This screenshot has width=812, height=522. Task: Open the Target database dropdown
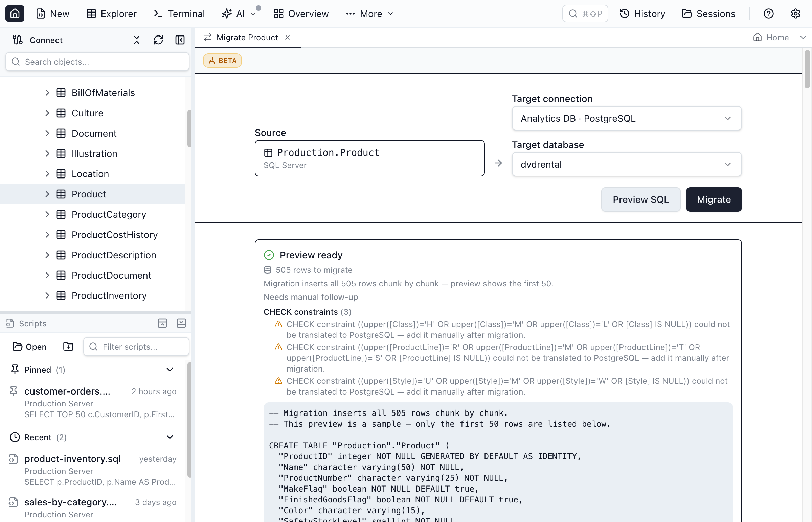627,164
